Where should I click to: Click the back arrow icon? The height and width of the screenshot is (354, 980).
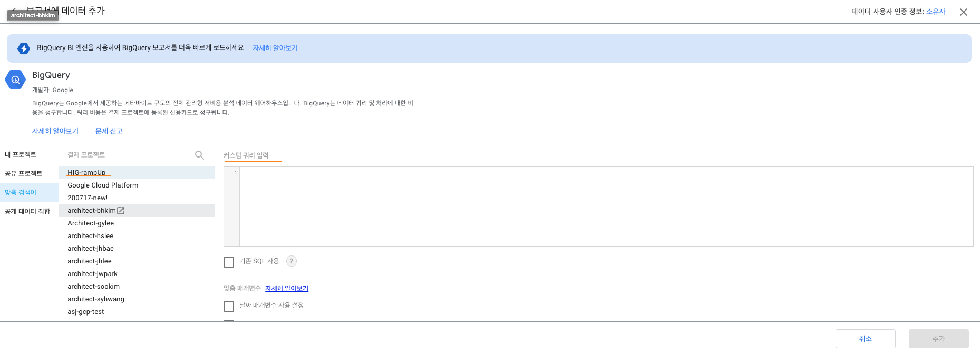pyautogui.click(x=14, y=10)
